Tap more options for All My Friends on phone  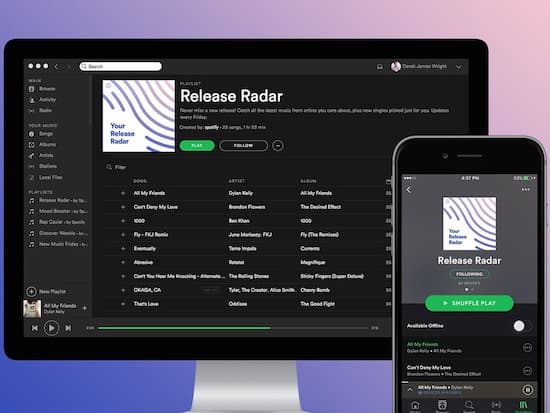coord(527,347)
